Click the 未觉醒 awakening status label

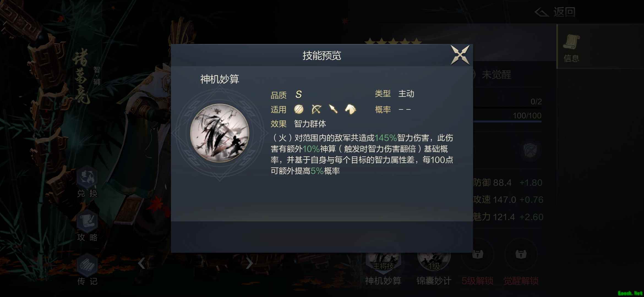coord(496,75)
